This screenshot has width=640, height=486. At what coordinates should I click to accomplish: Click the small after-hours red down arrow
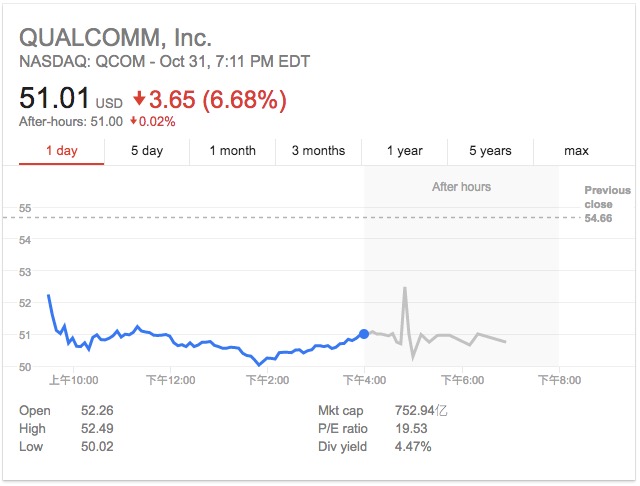pos(133,122)
